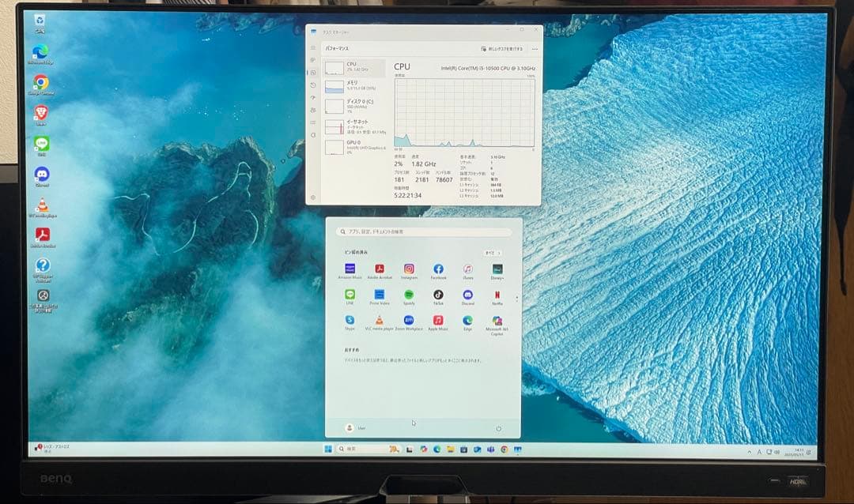This screenshot has width=854, height=504.
Task: Click the Start menu power button
Action: [498, 428]
